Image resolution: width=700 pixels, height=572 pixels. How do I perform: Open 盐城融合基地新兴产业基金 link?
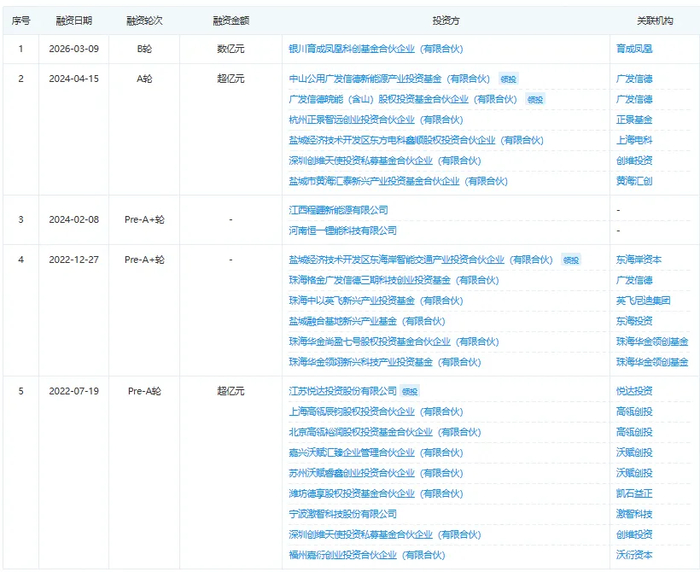tap(367, 321)
